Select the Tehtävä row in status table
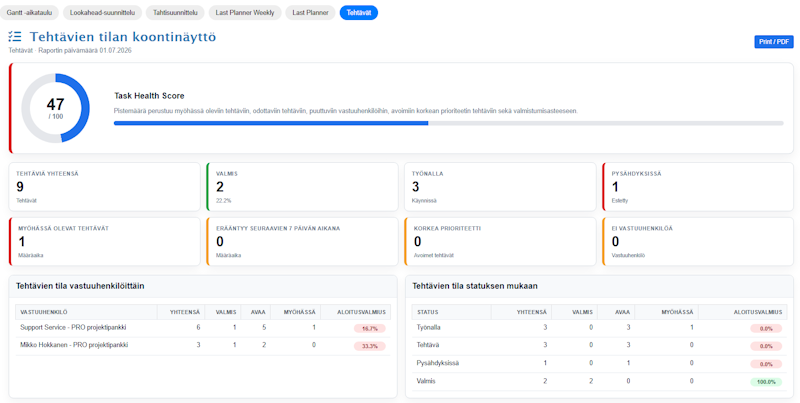The width and height of the screenshot is (800, 403). [x=599, y=346]
